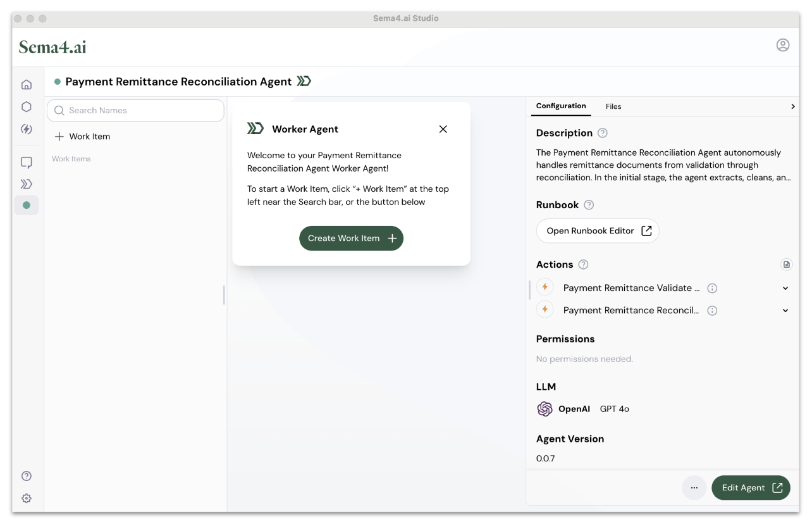Click the GPT 4o model text
Screen dimensions: 812x524
[615, 409]
